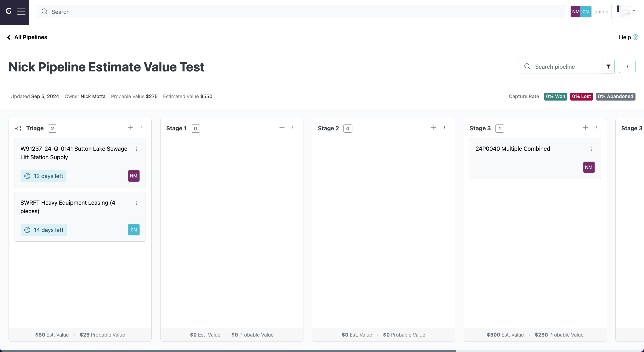644x352 pixels.
Task: Click the Stage 1 count badge
Action: [195, 129]
